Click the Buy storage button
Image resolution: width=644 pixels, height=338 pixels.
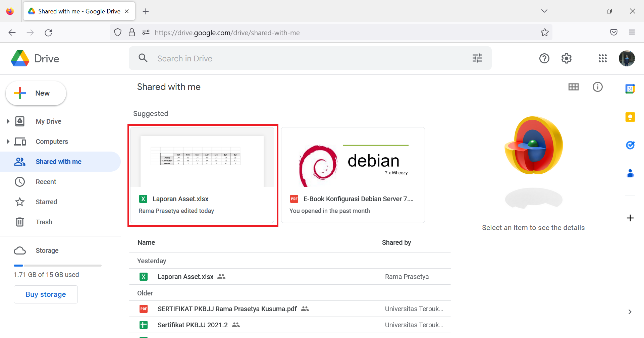(x=46, y=294)
